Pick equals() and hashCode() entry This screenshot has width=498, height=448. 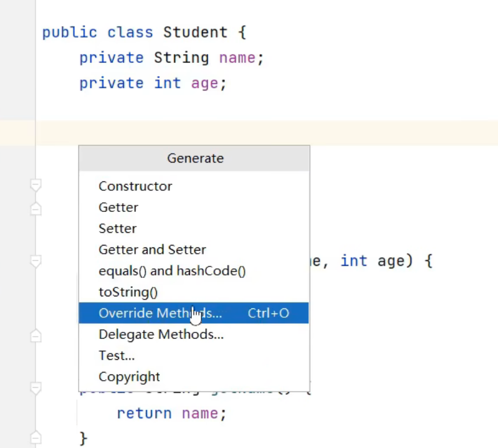tap(194, 271)
